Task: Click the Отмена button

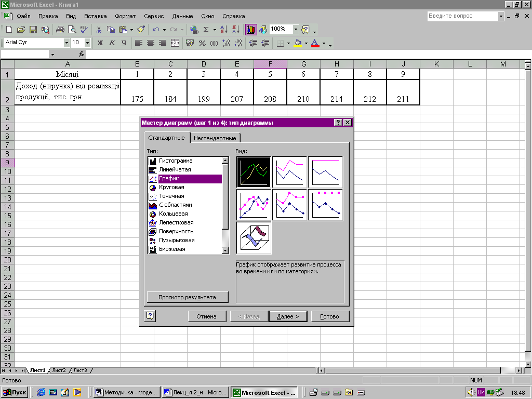Action: click(207, 316)
